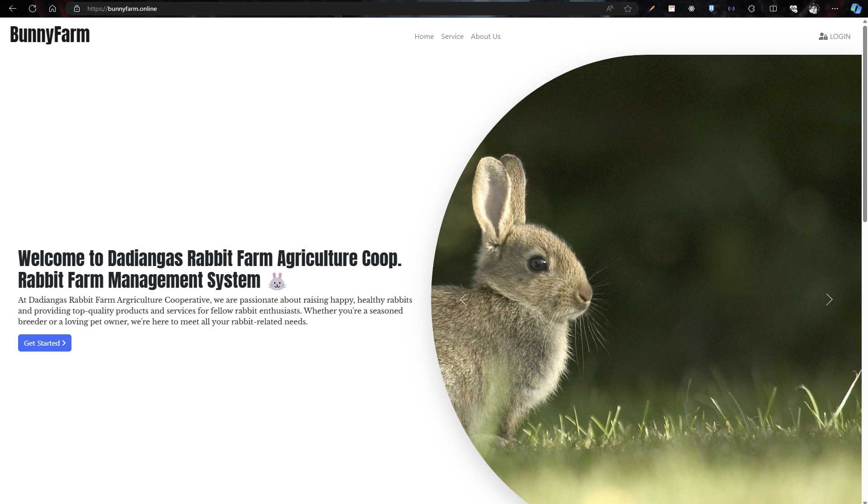Open the Extensions puzzle piece menu
This screenshot has width=868, height=504.
pos(751,9)
